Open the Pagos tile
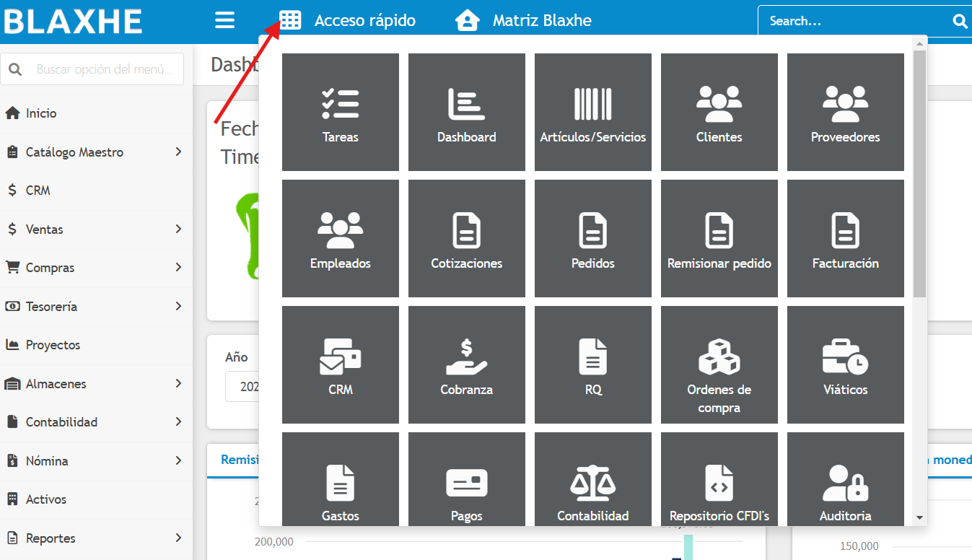Image resolution: width=972 pixels, height=560 pixels. pos(467,478)
